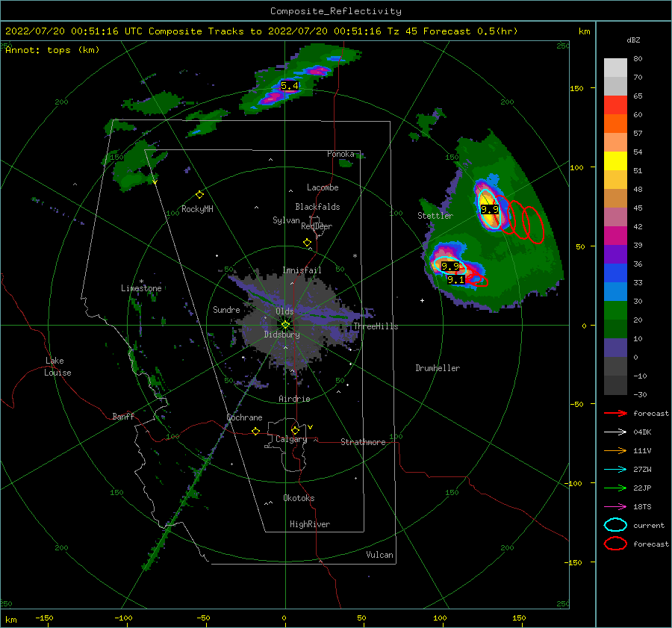Screen dimensions: 672x628
Task: Click the dBZ legend heading
Action: point(633,40)
